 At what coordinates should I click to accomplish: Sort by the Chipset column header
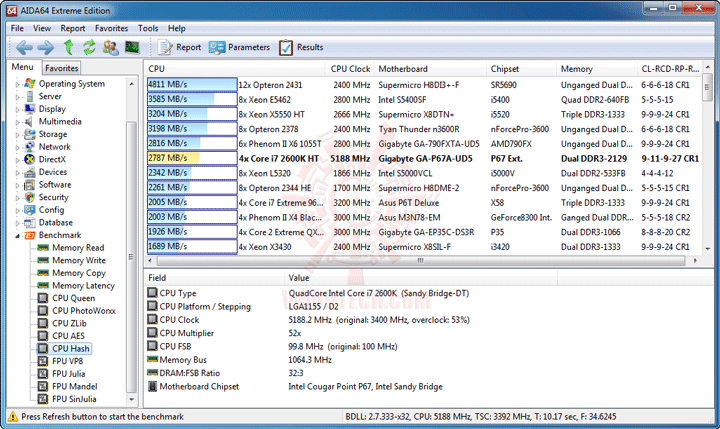click(521, 69)
